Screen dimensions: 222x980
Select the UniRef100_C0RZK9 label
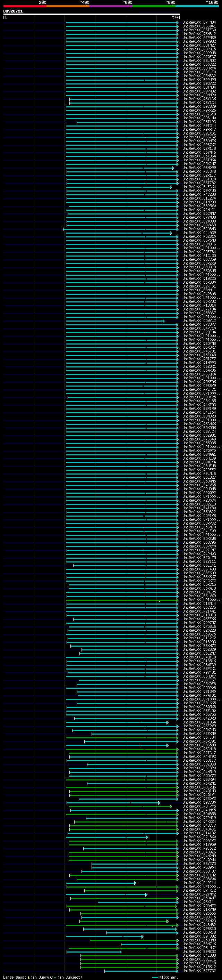(199, 264)
